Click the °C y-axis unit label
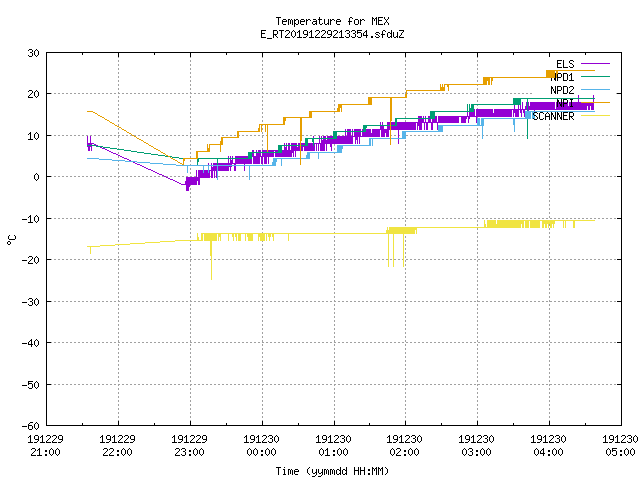This screenshot has height=480, width=640. point(11,240)
